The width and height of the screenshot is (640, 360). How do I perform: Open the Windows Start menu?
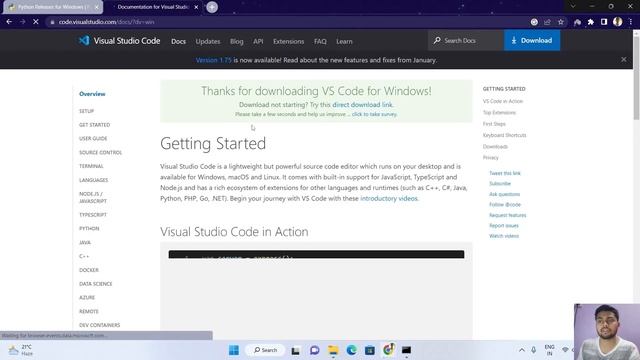[x=234, y=350]
